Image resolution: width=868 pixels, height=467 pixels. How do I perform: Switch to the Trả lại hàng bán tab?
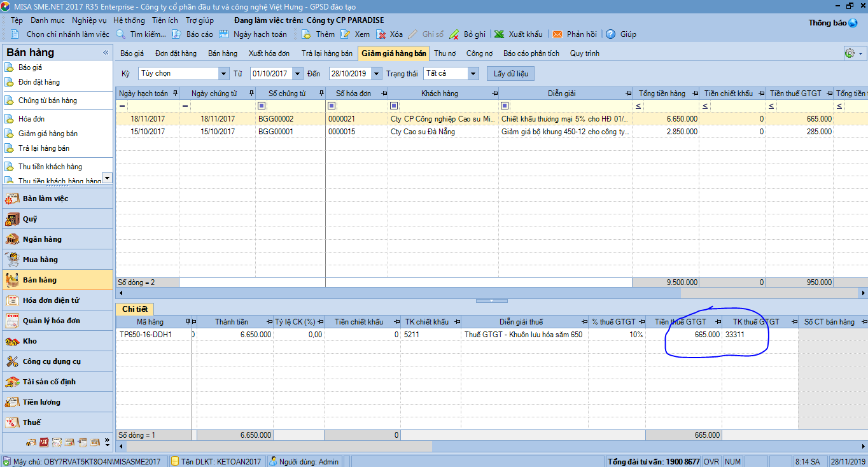click(x=326, y=53)
